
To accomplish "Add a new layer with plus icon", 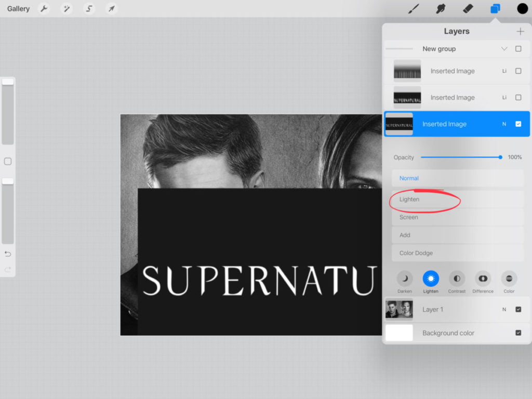I will coord(520,32).
